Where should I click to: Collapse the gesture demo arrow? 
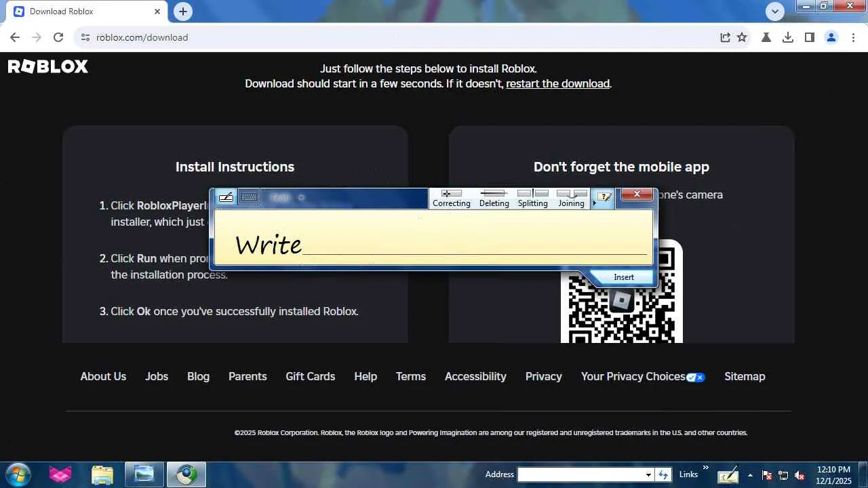pyautogui.click(x=594, y=203)
